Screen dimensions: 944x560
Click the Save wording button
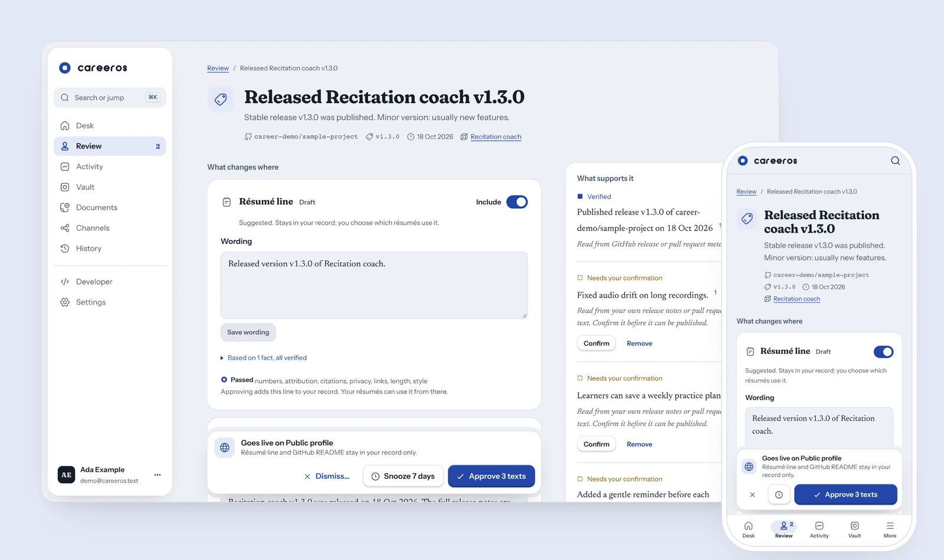(x=248, y=332)
